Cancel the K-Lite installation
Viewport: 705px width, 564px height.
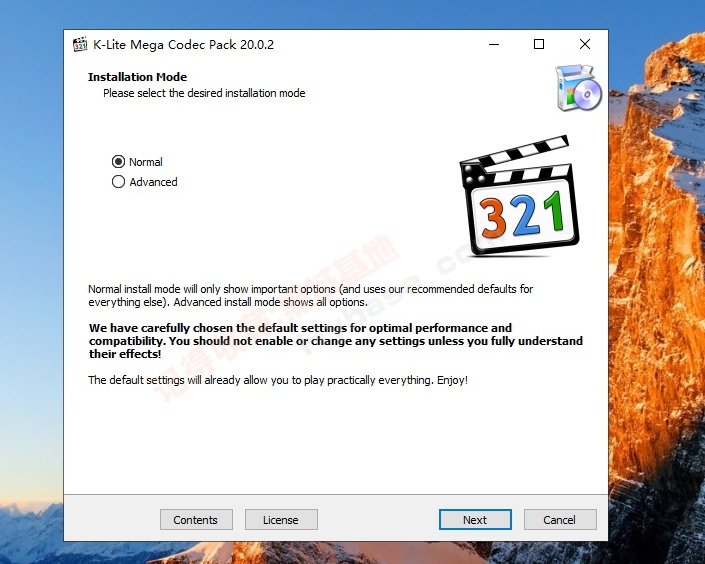click(560, 520)
